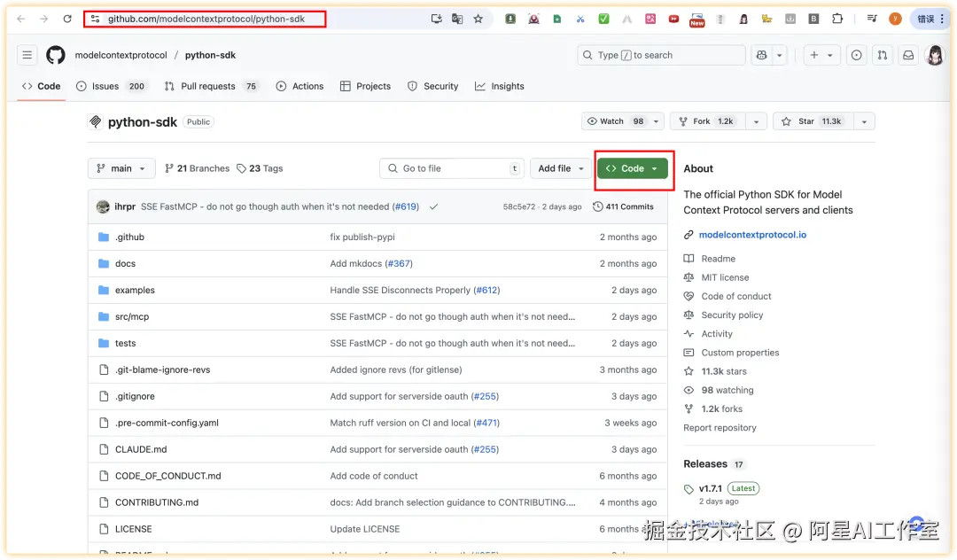The image size is (957, 560).
Task: Open .pre-commit-config.yaml file
Action: [x=167, y=423]
